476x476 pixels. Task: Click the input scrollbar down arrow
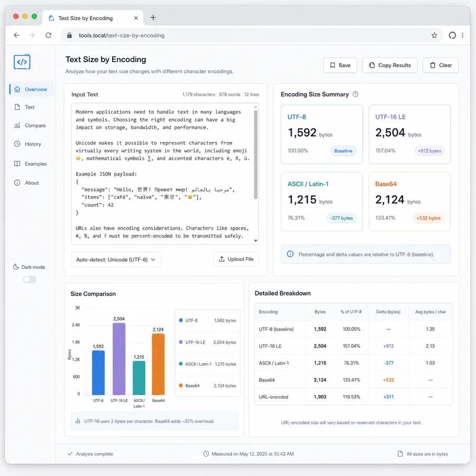(x=255, y=241)
